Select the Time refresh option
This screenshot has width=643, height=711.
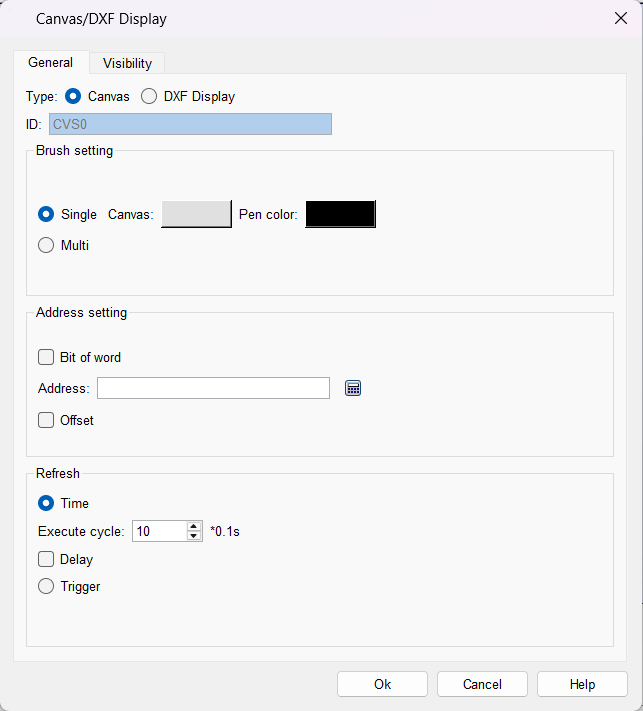pos(46,503)
